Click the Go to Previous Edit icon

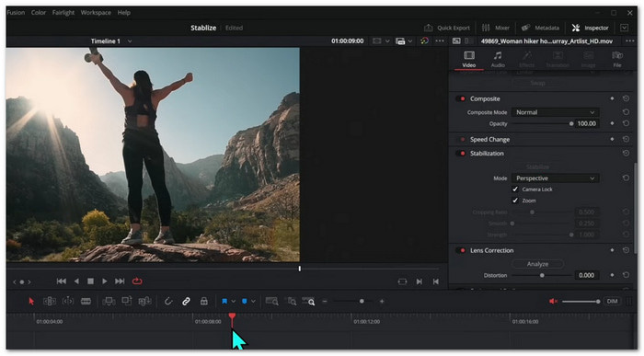point(436,281)
